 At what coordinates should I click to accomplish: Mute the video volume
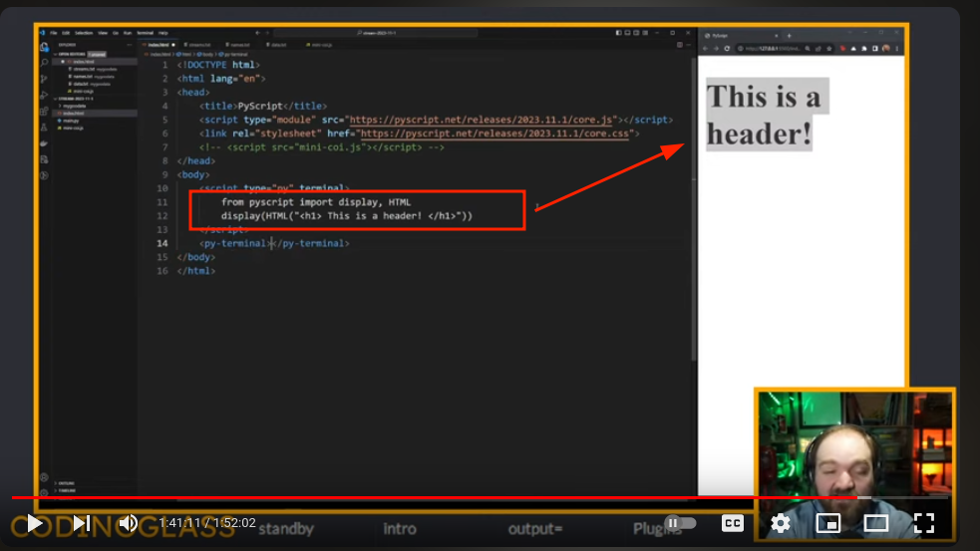tap(129, 523)
